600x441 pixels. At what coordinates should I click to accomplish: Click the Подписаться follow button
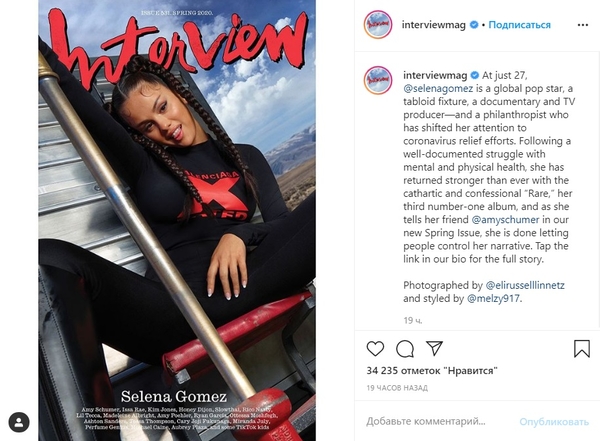pos(519,25)
